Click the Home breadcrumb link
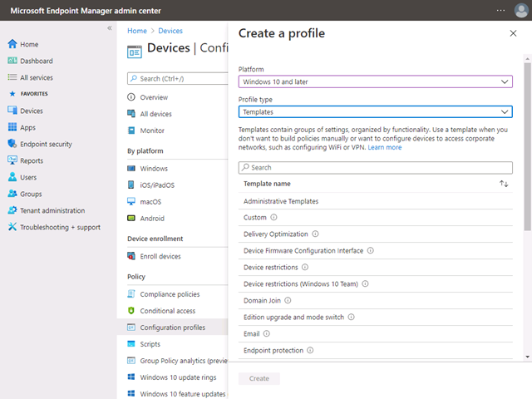Screen dimensions: 532x399 click(x=137, y=31)
